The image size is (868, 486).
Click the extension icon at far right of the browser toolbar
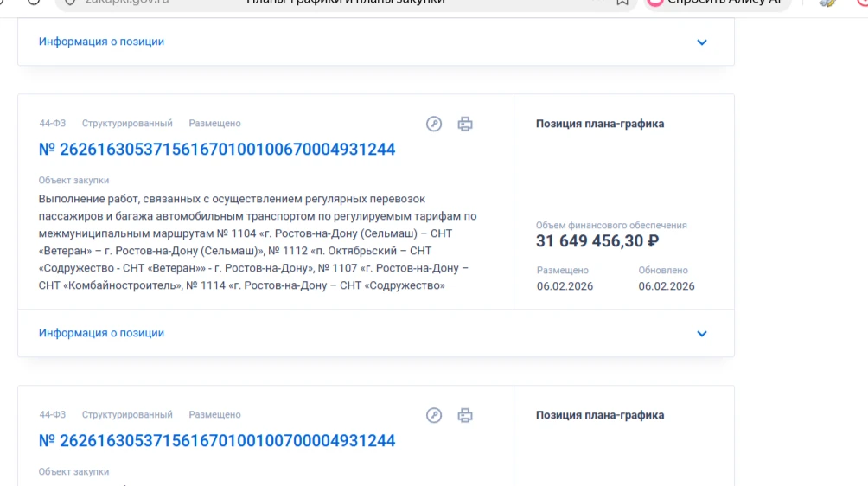coord(827,3)
